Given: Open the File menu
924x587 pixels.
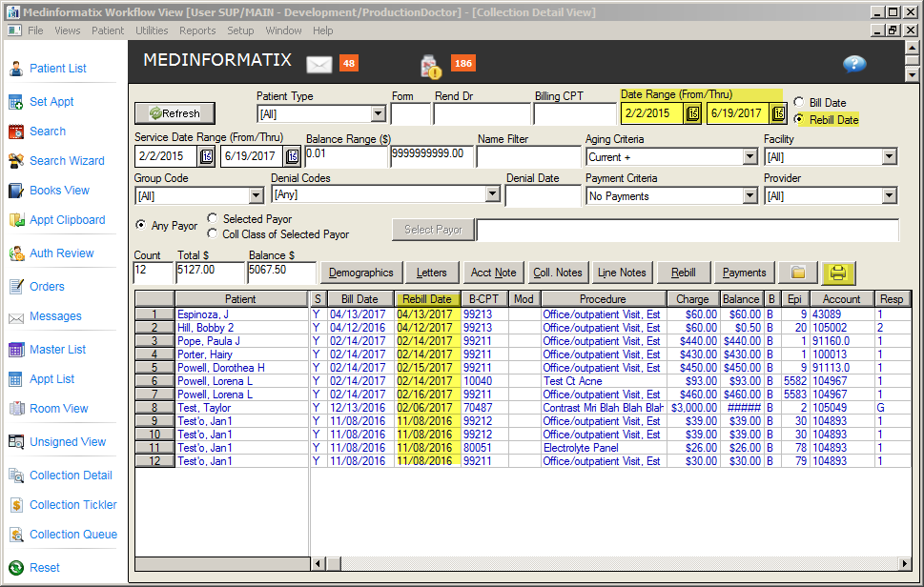Looking at the screenshot, I should [x=35, y=30].
